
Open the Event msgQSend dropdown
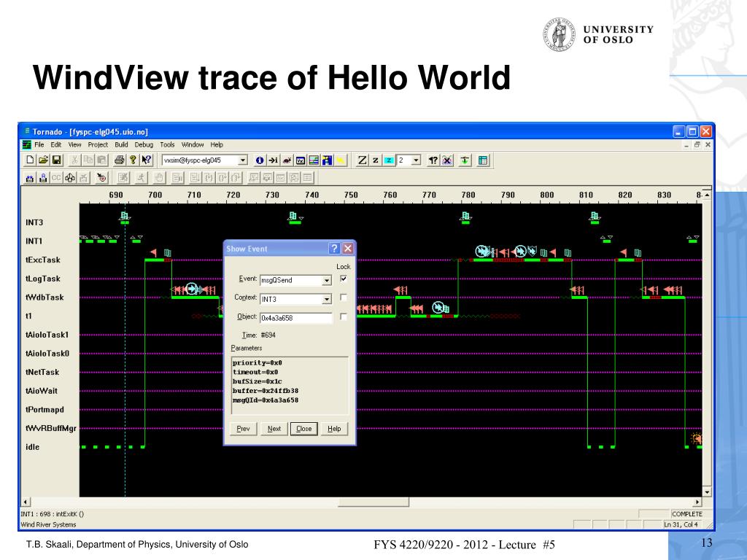pos(326,281)
